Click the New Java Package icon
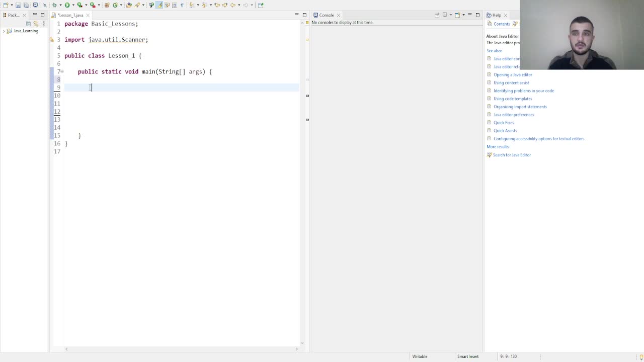This screenshot has width=644, height=362. [107, 5]
